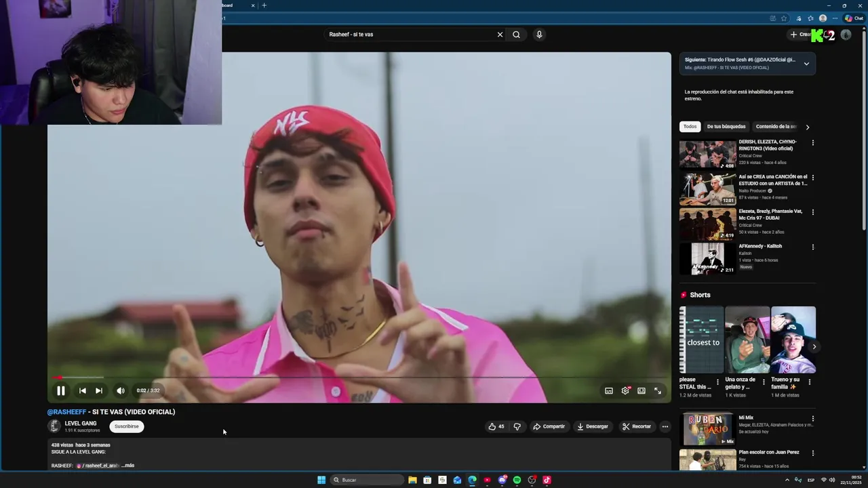Select the De tus búsquedas chip
The image size is (868, 488).
(x=726, y=127)
